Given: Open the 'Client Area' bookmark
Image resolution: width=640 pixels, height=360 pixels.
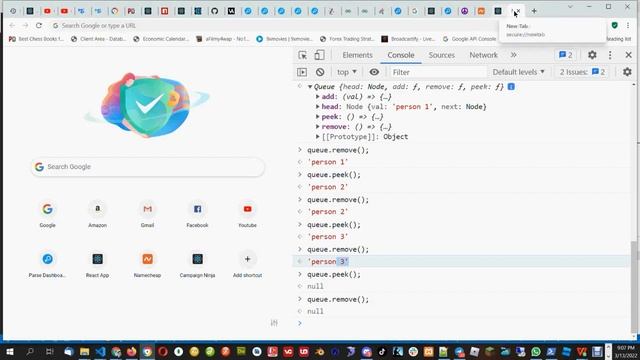Looking at the screenshot, I should pos(98,39).
